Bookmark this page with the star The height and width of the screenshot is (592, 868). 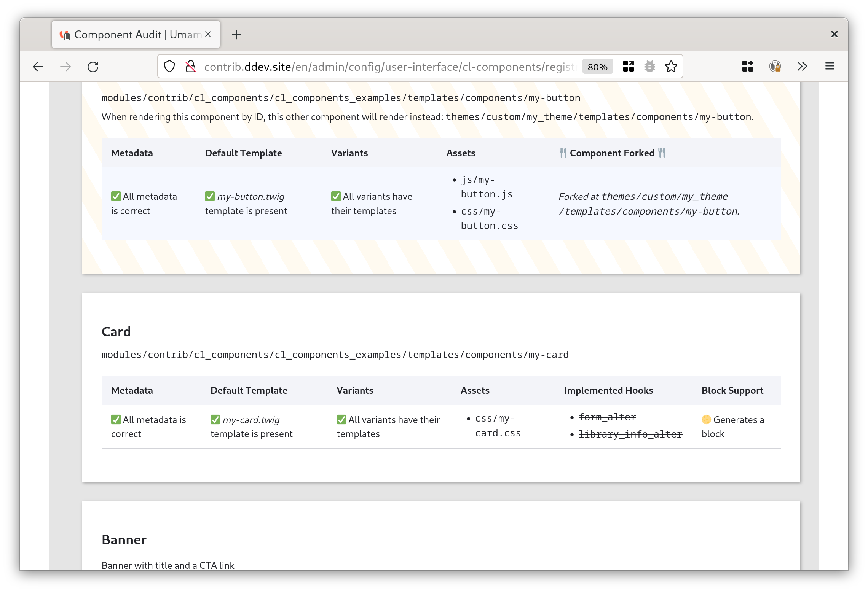click(671, 67)
